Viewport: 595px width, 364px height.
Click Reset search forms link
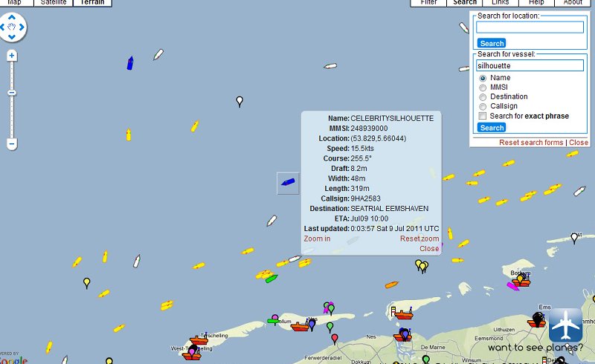pos(531,143)
